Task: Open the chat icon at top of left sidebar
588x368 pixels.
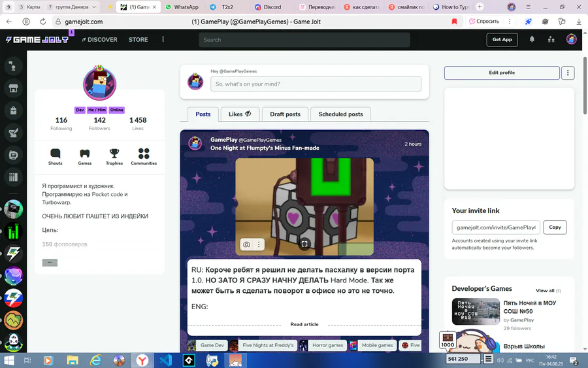Action: coord(13,66)
